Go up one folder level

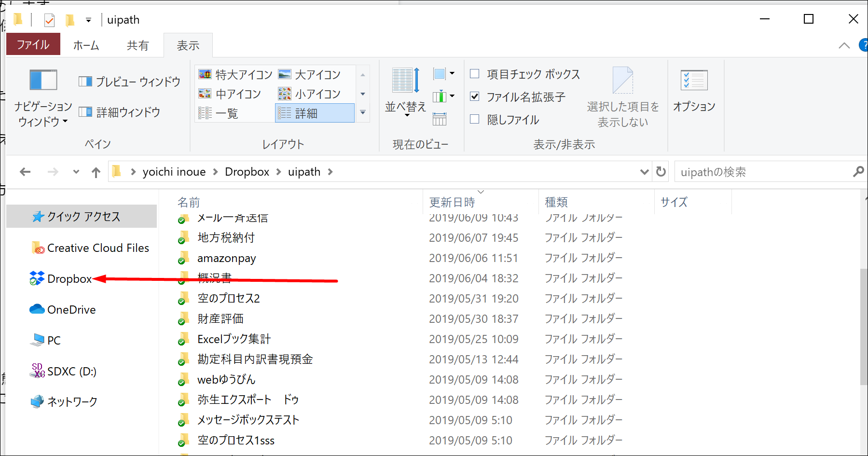(96, 172)
